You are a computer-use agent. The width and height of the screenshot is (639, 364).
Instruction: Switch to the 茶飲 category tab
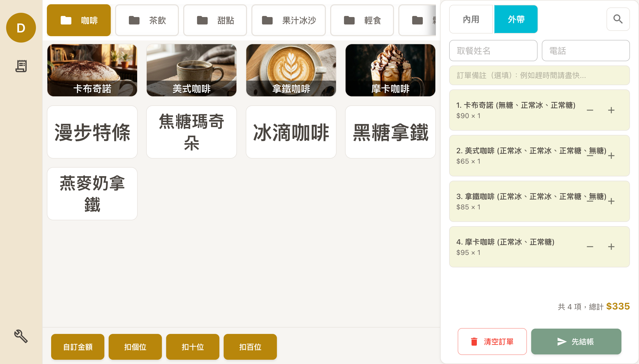click(x=147, y=20)
